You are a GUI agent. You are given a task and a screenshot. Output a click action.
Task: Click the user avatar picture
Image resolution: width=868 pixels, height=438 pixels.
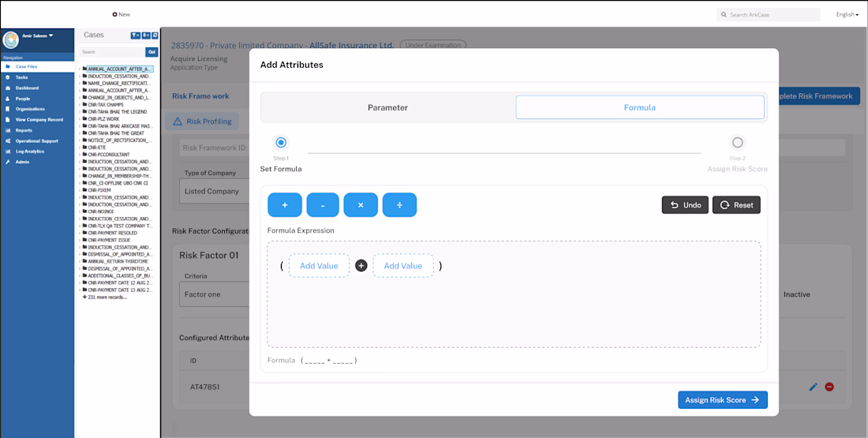pos(10,40)
